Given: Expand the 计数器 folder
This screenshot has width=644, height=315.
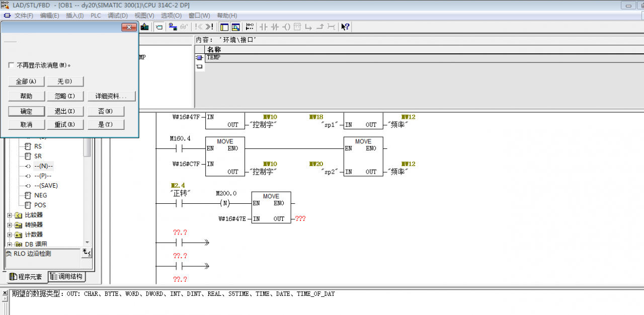Looking at the screenshot, I should (x=10, y=234).
